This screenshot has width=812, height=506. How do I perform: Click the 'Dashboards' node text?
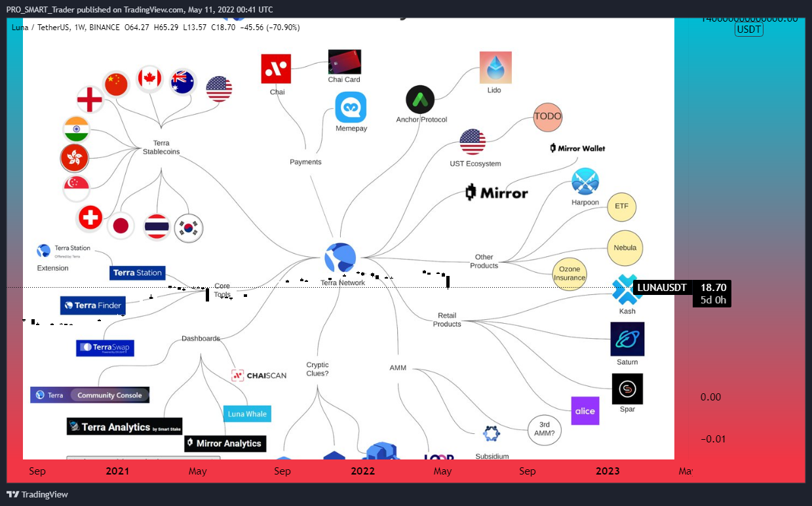point(201,339)
